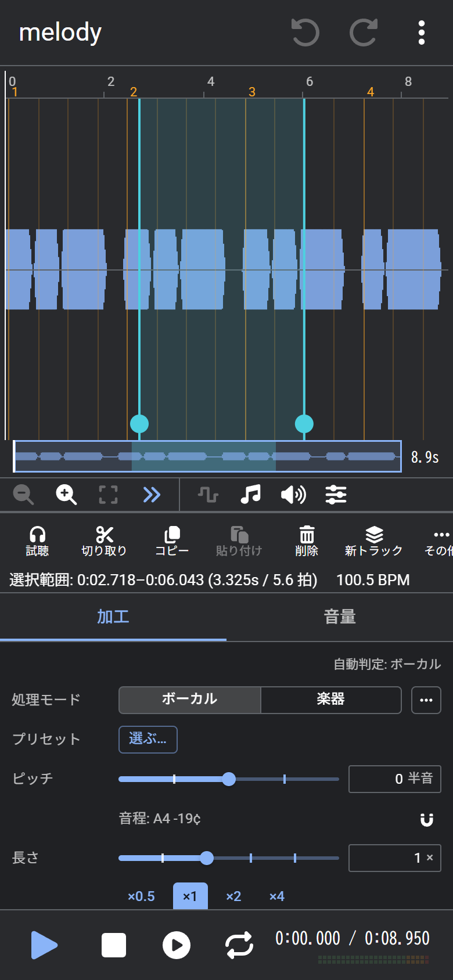Screen dimensions: 453x980
Task: Set length to ×4
Action: click(x=277, y=896)
